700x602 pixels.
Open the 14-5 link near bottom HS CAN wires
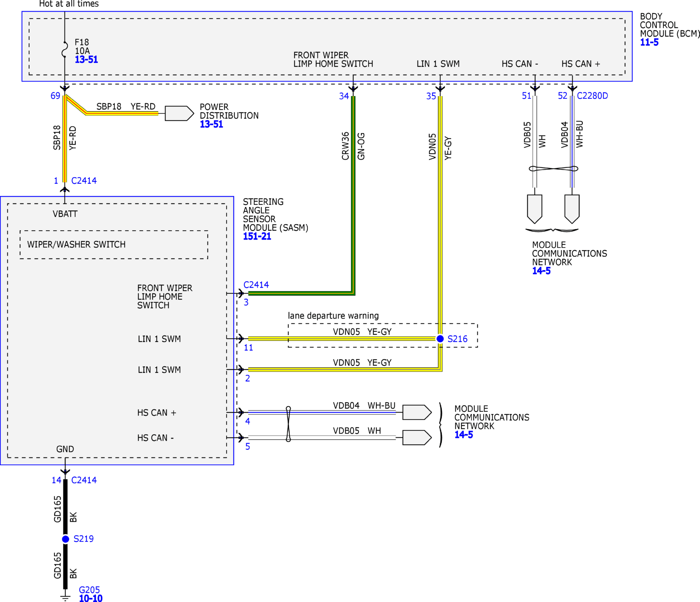point(463,435)
